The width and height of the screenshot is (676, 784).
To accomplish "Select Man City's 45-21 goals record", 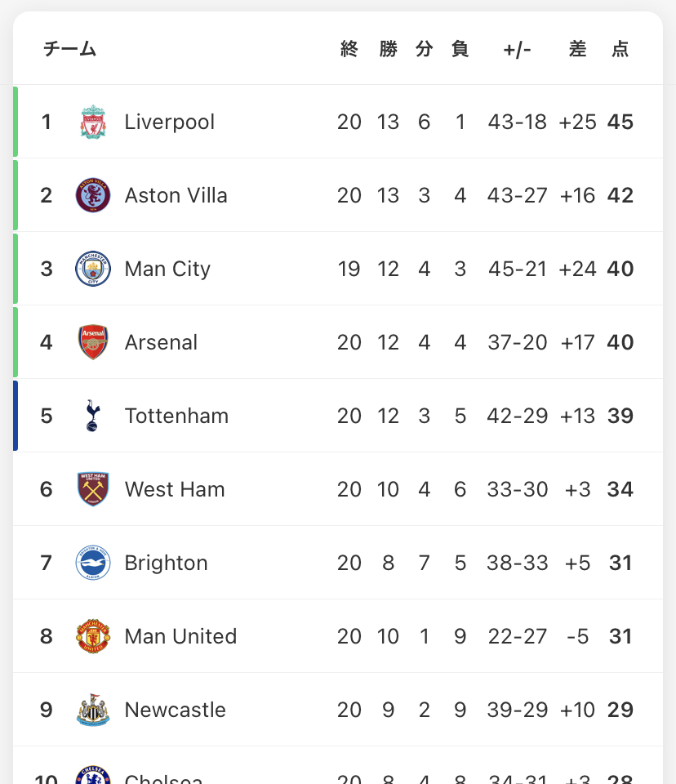I will [x=518, y=269].
